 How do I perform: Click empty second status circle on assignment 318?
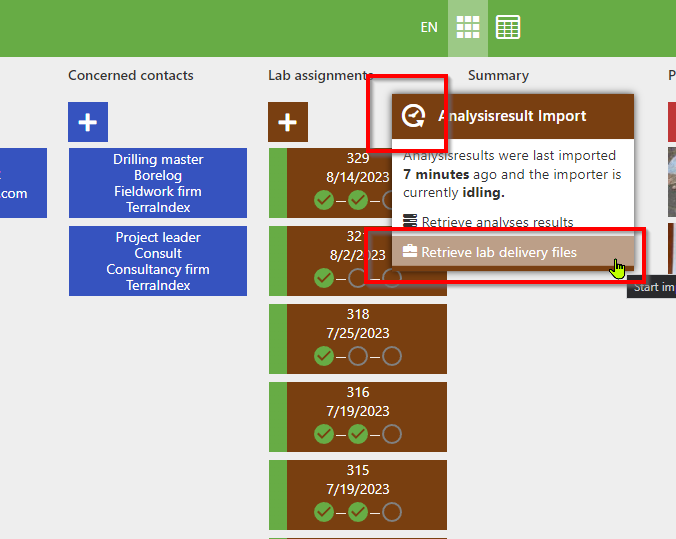point(358,356)
